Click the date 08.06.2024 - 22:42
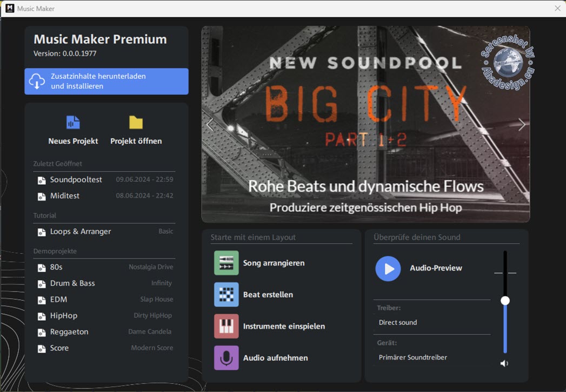Screen dimensions: 566x392 144,195
